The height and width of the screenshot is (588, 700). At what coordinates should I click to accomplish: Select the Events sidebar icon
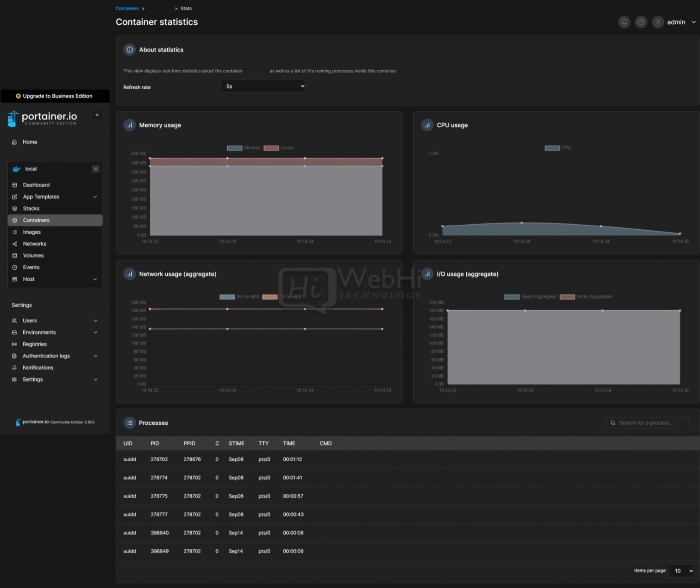(15, 267)
